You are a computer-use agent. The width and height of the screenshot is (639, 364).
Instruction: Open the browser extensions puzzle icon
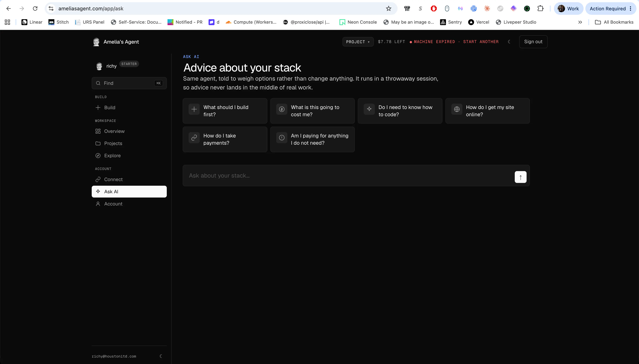coord(540,8)
